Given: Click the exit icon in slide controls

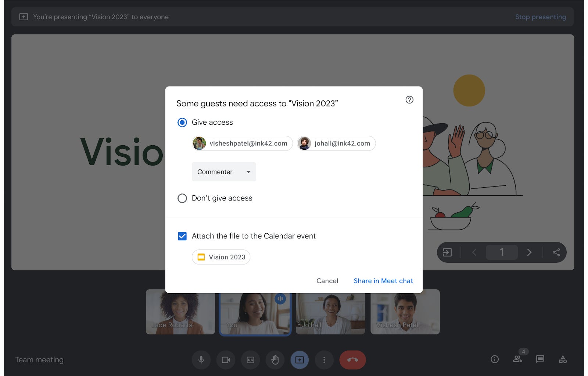Looking at the screenshot, I should [447, 252].
